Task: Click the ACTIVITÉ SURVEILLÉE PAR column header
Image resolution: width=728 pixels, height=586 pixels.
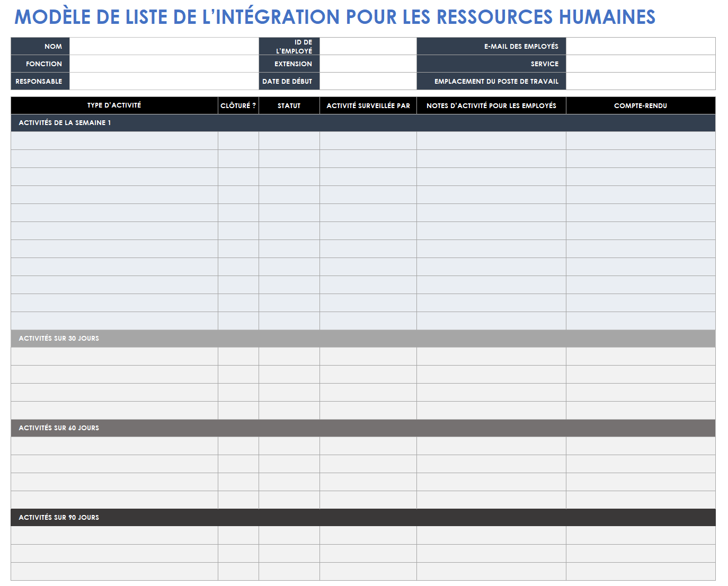Action: point(368,105)
